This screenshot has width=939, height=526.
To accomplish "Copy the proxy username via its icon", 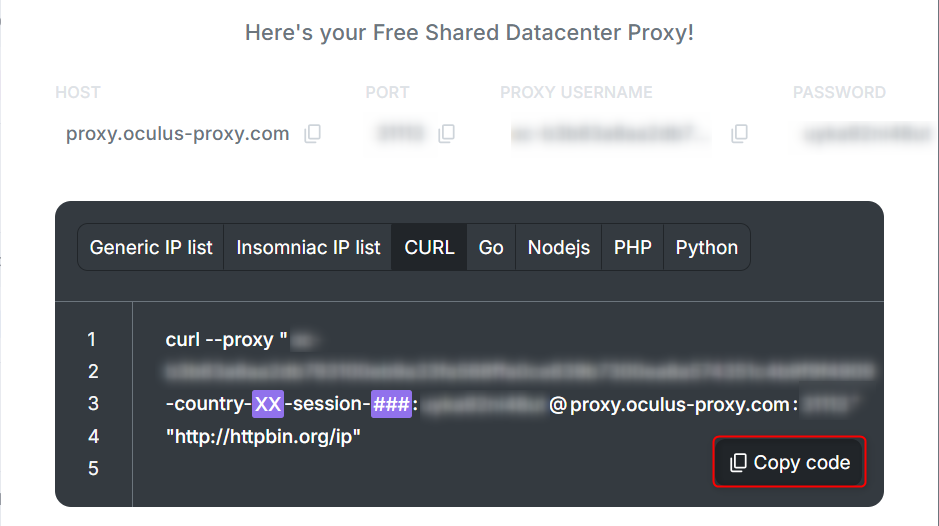I will click(x=740, y=133).
